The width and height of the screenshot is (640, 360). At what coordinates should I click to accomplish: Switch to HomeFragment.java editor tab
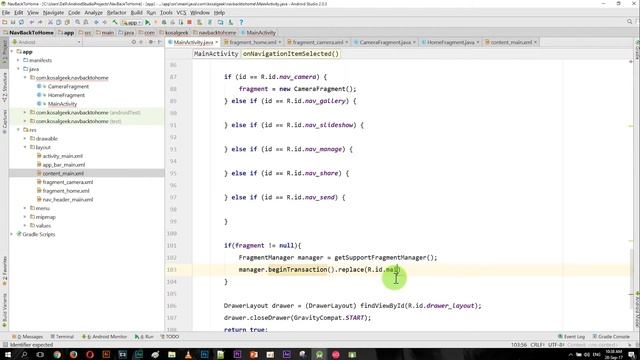tap(451, 42)
